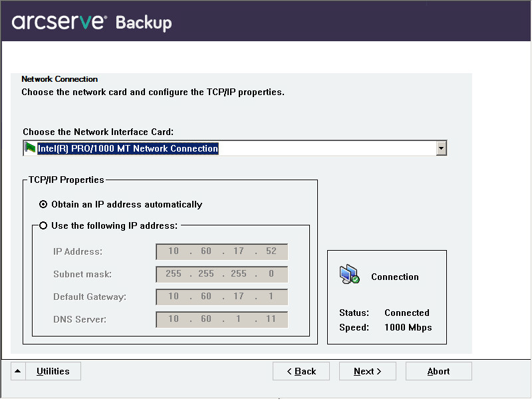Go back with the Back button
532x403 pixels.
(x=301, y=371)
